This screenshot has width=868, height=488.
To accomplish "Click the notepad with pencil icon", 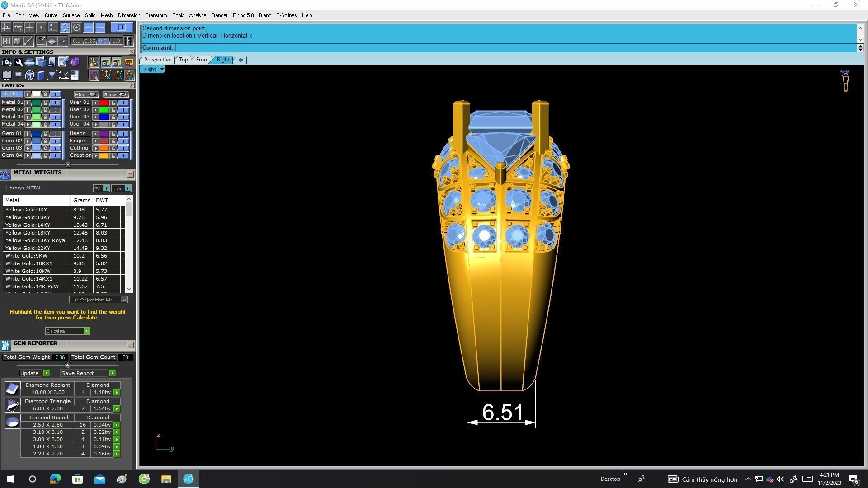I will click(63, 62).
